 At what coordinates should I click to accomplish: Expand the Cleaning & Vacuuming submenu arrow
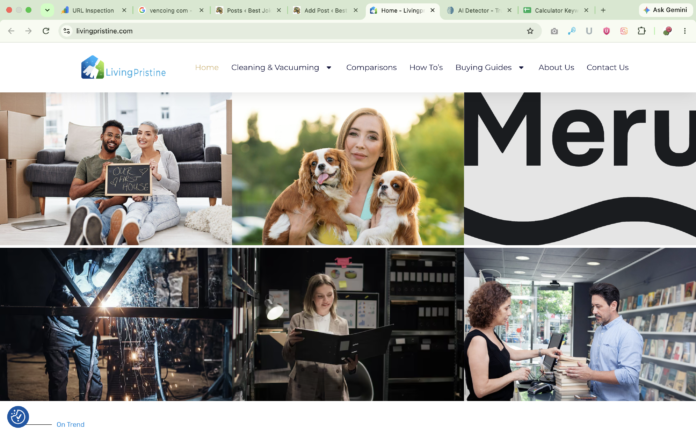329,67
